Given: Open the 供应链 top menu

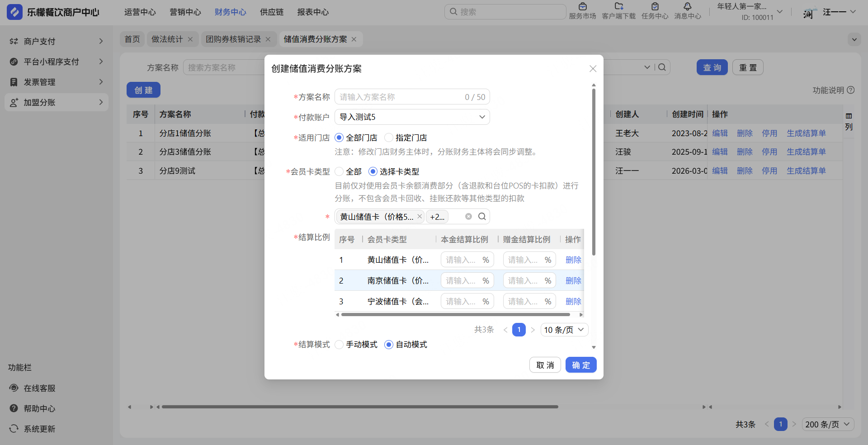Looking at the screenshot, I should pyautogui.click(x=272, y=12).
